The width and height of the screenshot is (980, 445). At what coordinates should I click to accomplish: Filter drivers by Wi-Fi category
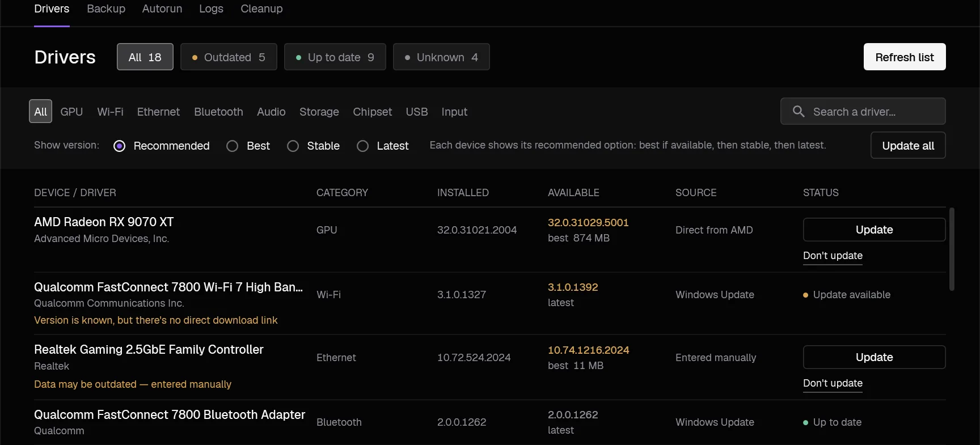coord(110,112)
